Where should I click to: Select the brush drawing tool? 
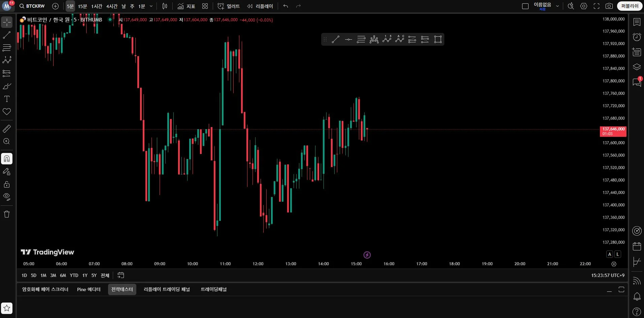point(7,86)
